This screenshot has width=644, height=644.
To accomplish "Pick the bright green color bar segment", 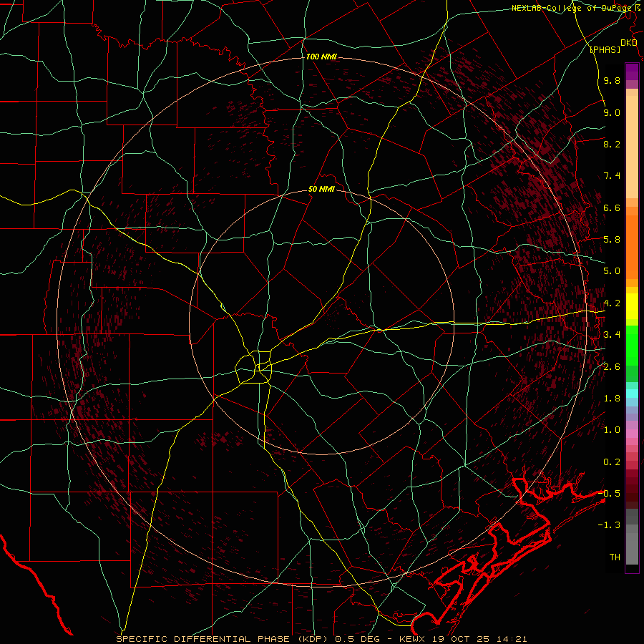I will (x=632, y=346).
